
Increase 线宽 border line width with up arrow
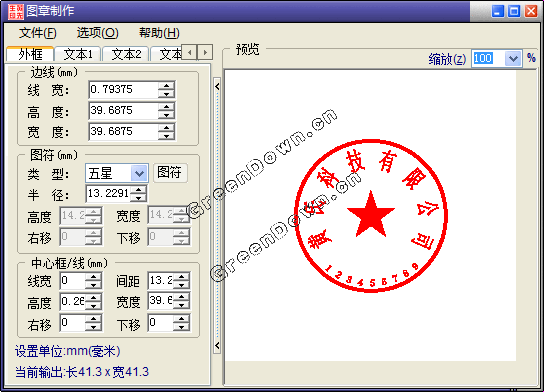(x=167, y=86)
